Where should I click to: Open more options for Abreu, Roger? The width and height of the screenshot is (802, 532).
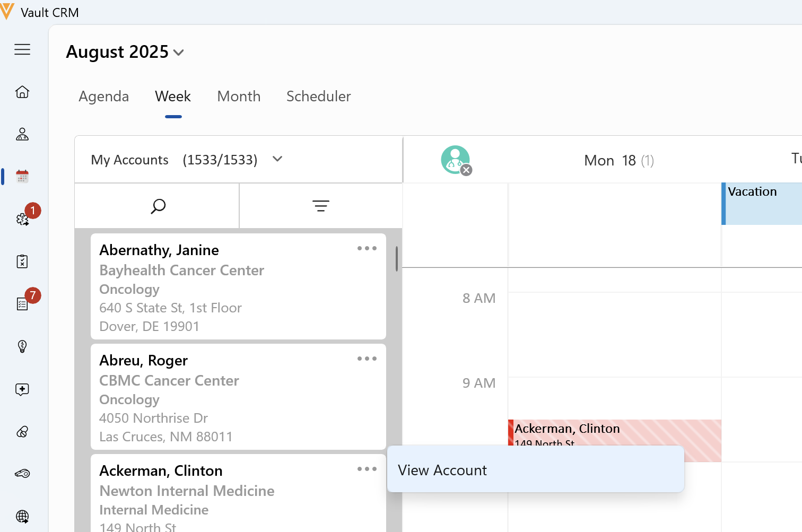(x=367, y=359)
